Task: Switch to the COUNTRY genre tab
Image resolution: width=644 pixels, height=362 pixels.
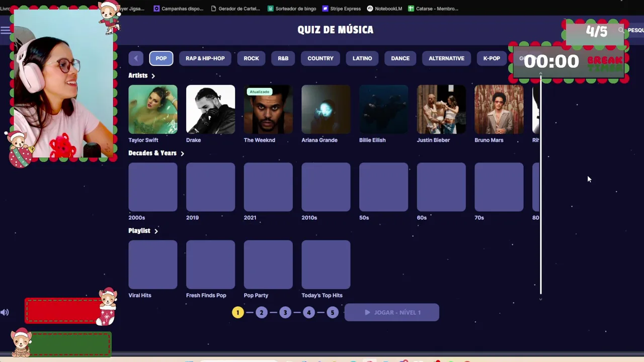Action: [x=320, y=58]
